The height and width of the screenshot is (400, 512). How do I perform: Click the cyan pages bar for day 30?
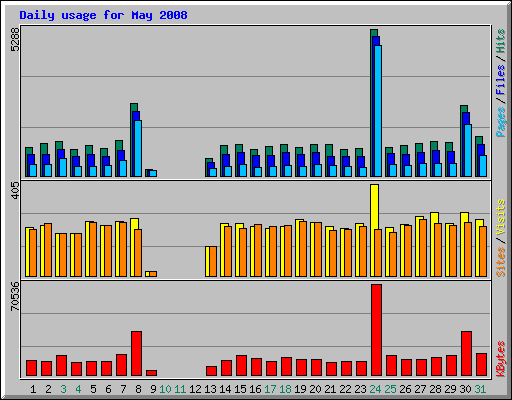click(x=468, y=150)
